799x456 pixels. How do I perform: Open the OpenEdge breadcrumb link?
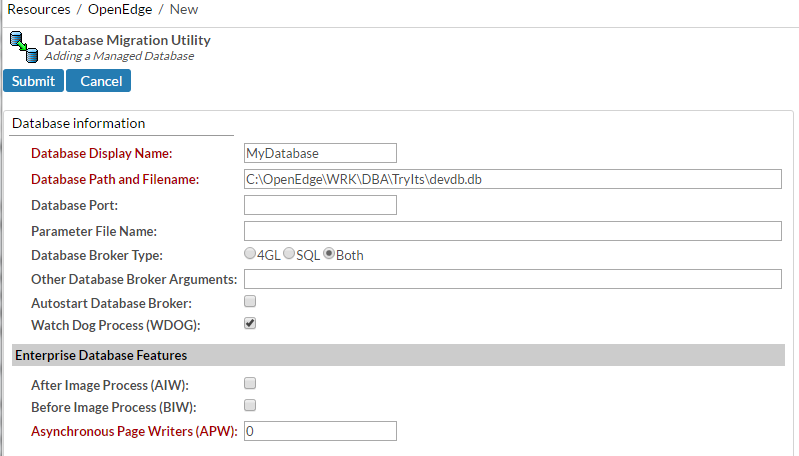click(x=120, y=9)
